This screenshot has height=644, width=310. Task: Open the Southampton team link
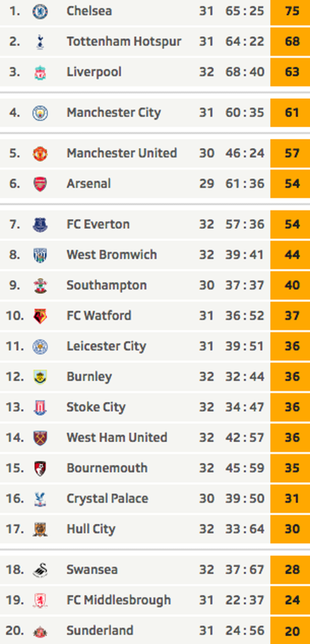(107, 285)
